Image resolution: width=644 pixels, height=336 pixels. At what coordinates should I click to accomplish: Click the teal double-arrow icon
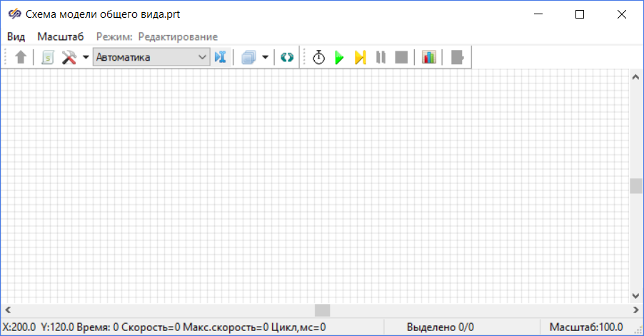[x=286, y=58]
